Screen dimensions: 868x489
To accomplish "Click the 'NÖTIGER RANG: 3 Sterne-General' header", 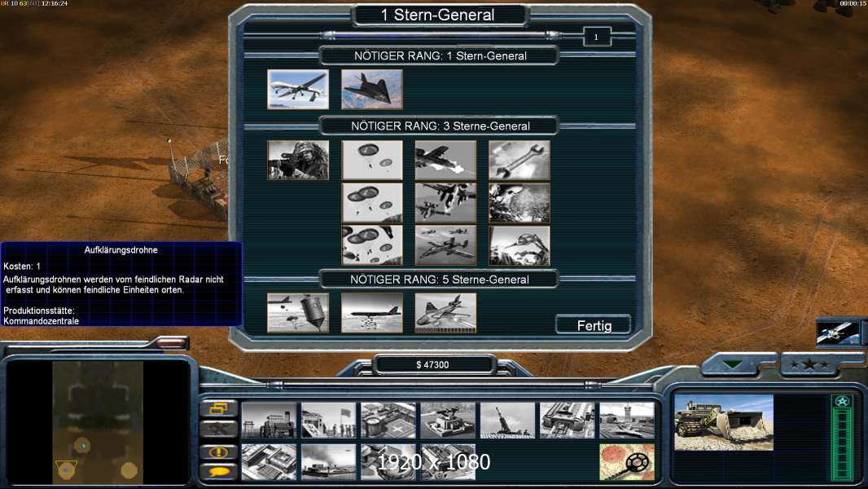I will click(x=440, y=126).
